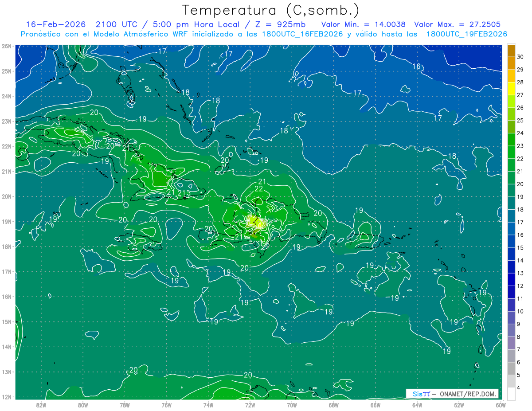Click the "21N" latitude axis label
This screenshot has height=411, width=532.
tap(7, 172)
